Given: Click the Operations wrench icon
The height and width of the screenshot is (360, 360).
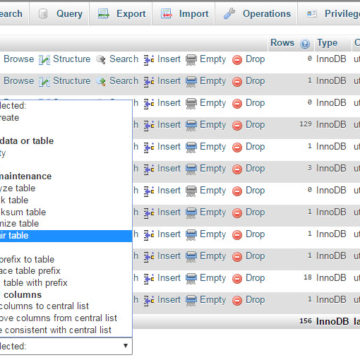Looking at the screenshot, I should 230,14.
